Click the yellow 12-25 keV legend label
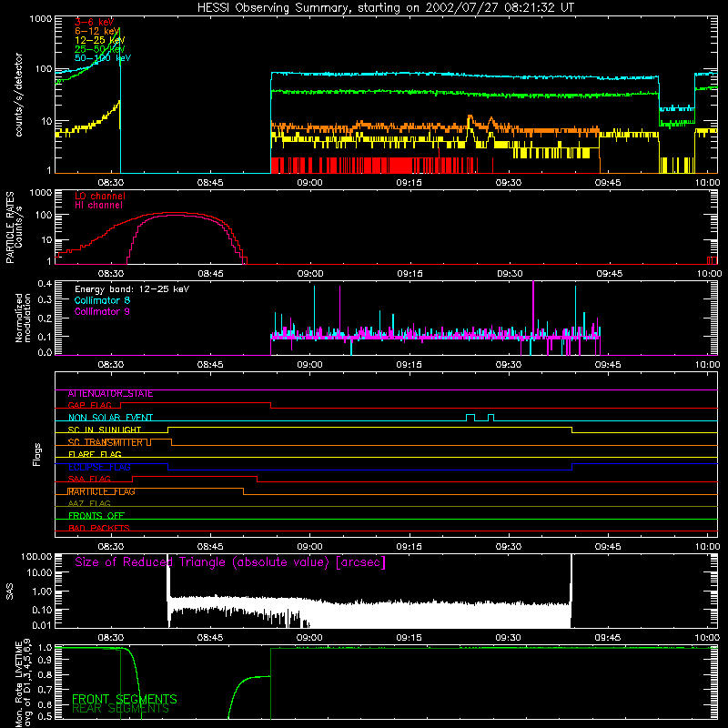The width and height of the screenshot is (728, 728). click(x=100, y=40)
